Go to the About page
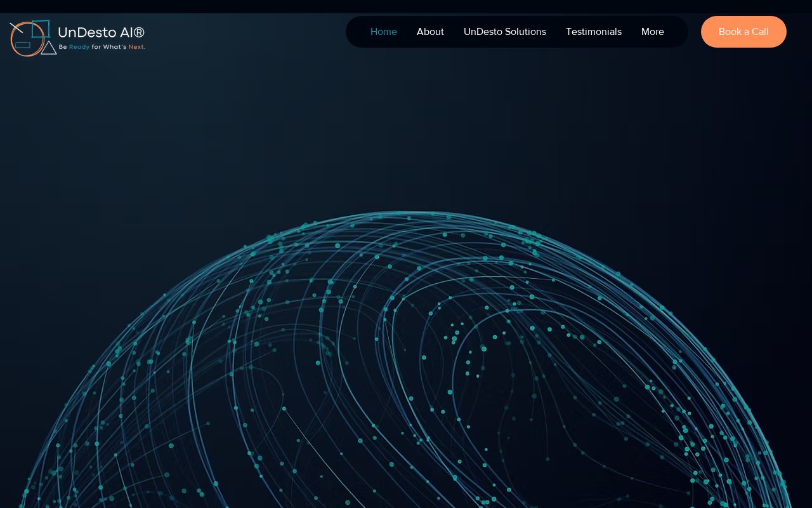 tap(430, 32)
